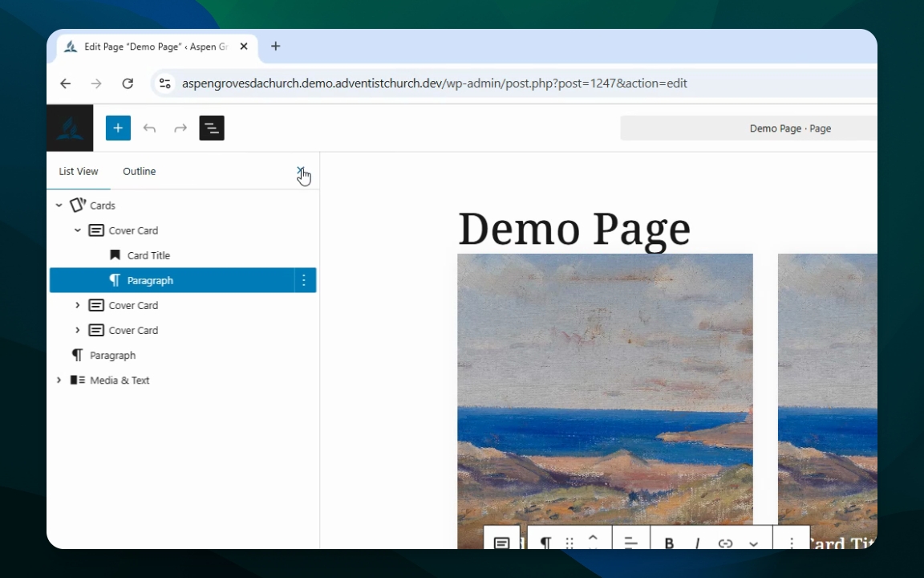Switch to the Outline tab
Image resolution: width=924 pixels, height=578 pixels.
(x=139, y=171)
